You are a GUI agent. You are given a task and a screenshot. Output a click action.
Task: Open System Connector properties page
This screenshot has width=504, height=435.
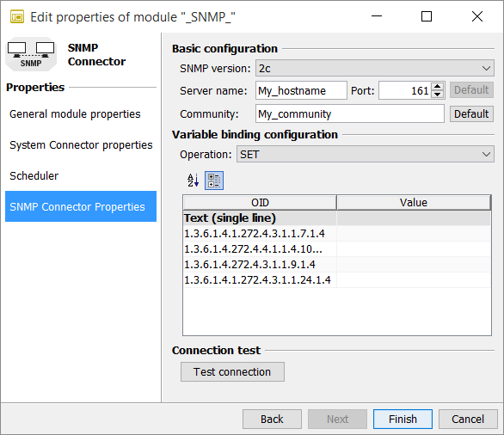point(81,145)
